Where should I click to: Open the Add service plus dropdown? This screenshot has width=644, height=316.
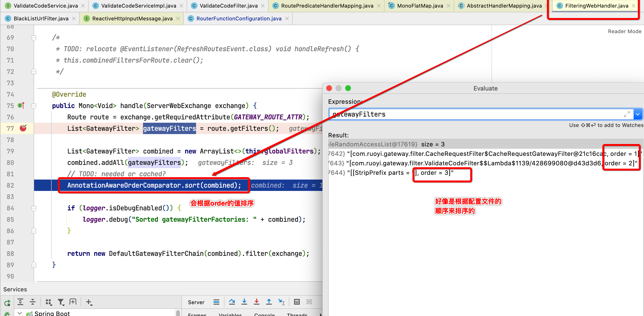(89, 302)
